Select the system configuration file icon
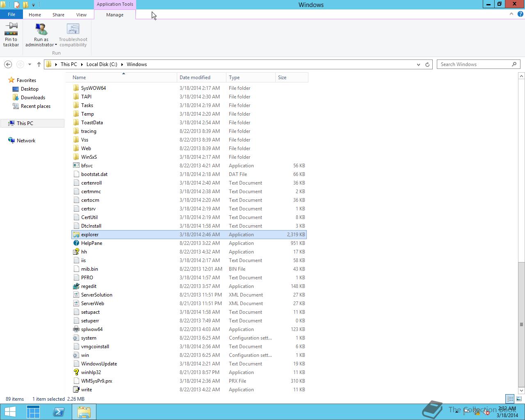Image resolution: width=525 pixels, height=420 pixels. (76, 338)
